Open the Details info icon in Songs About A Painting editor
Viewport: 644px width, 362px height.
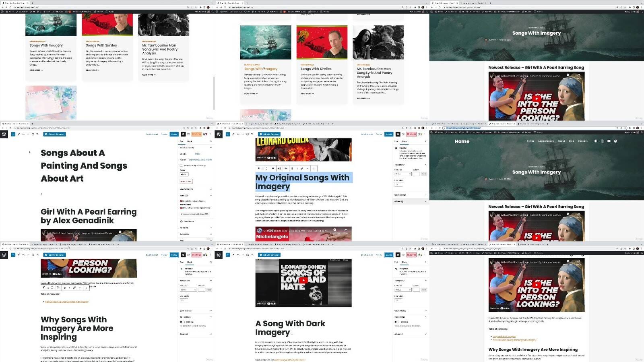(33, 134)
